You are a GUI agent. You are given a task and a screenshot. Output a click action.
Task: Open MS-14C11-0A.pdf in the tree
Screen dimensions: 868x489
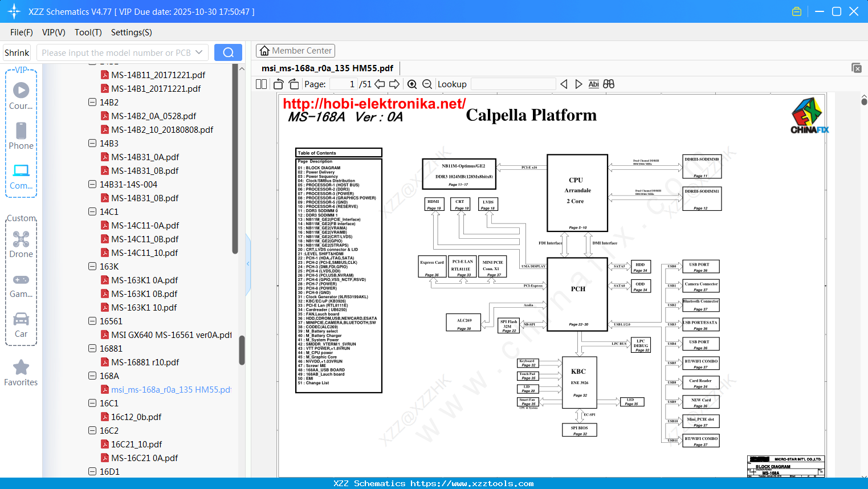coord(145,226)
